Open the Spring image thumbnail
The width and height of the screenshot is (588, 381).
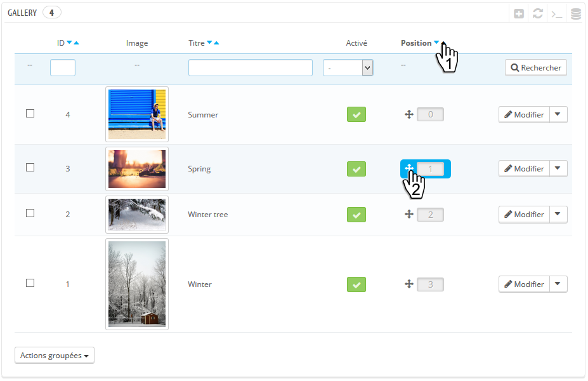pyautogui.click(x=137, y=169)
